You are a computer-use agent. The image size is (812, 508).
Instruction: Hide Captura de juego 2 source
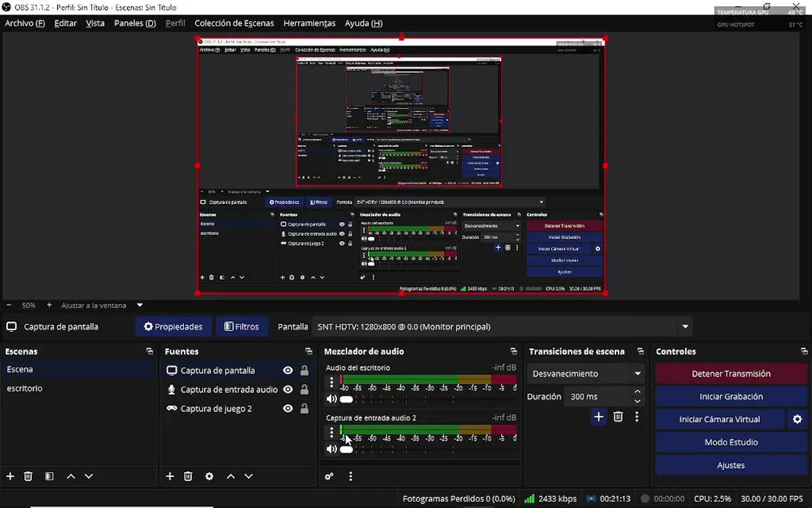pyautogui.click(x=288, y=409)
